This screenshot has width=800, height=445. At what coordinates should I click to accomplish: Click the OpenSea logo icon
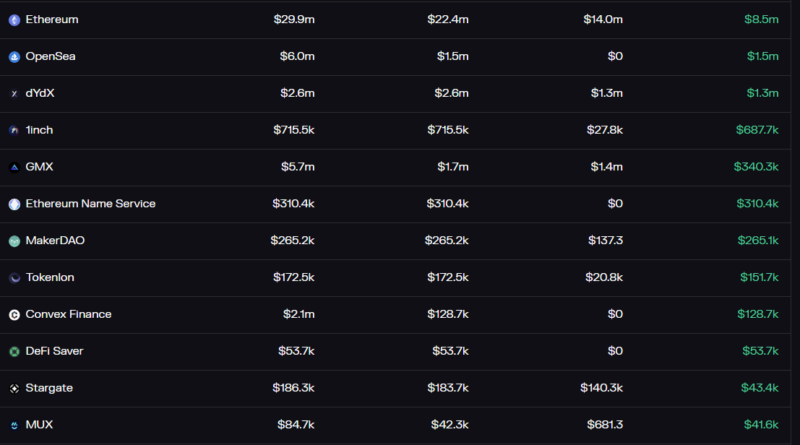[x=14, y=57]
